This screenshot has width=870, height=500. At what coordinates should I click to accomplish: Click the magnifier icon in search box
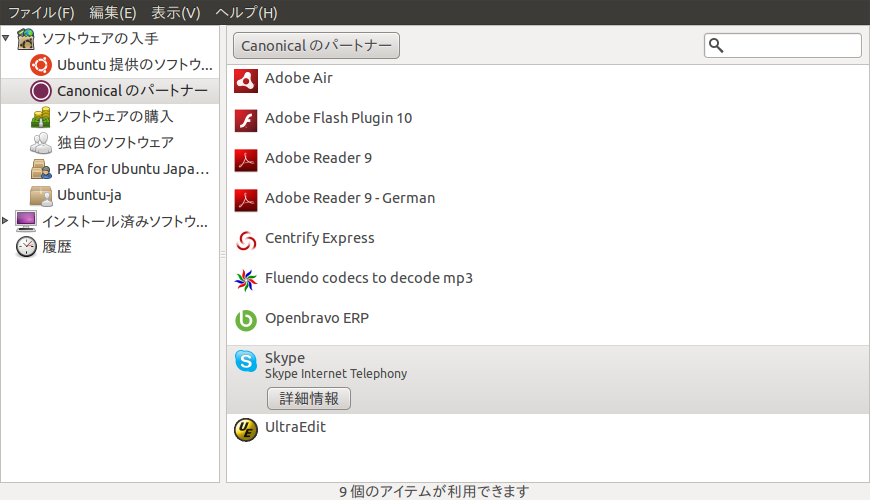(716, 46)
